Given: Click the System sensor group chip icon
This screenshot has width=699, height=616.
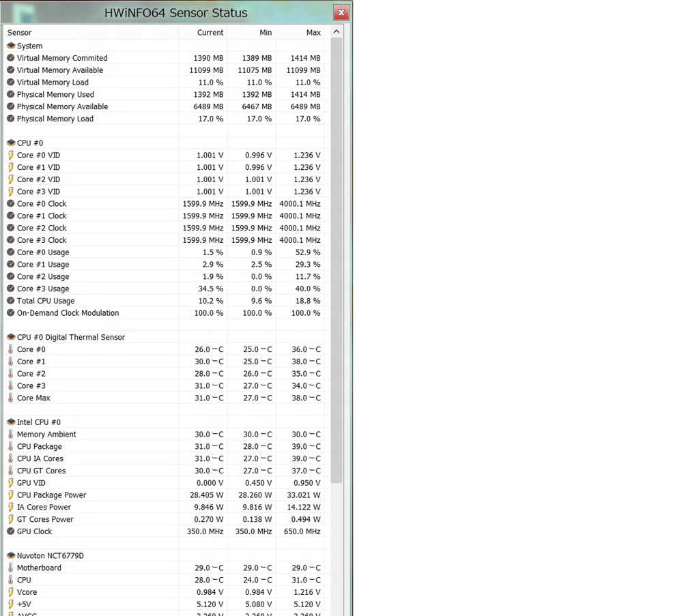Looking at the screenshot, I should coord(11,46).
